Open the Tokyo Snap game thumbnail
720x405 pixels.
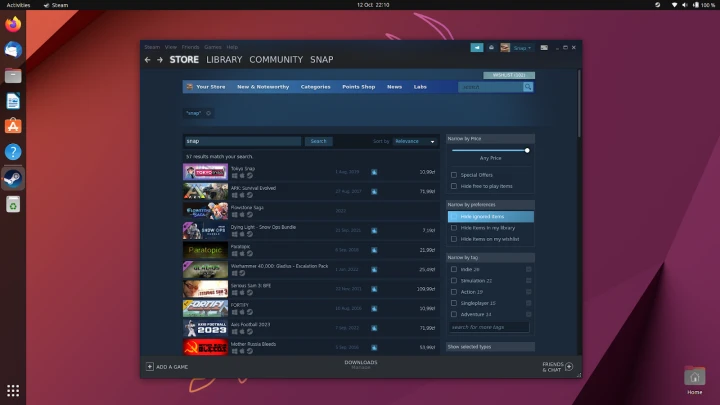point(205,172)
